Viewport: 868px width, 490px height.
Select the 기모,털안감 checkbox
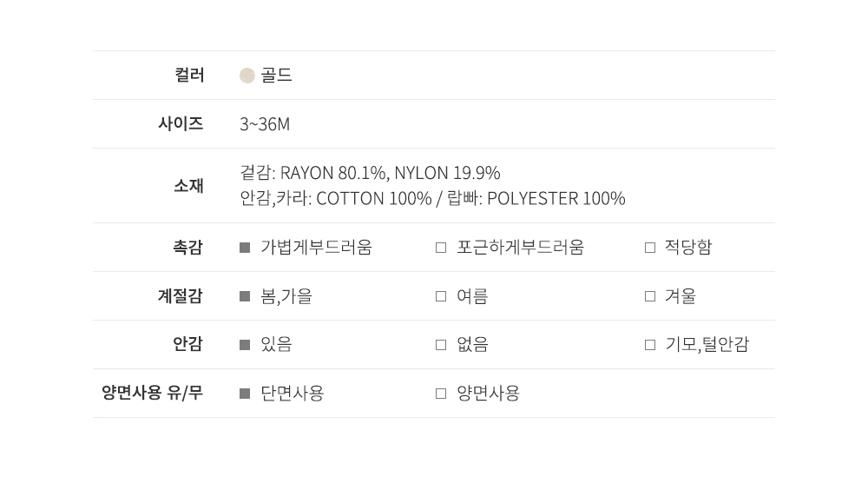coord(650,345)
